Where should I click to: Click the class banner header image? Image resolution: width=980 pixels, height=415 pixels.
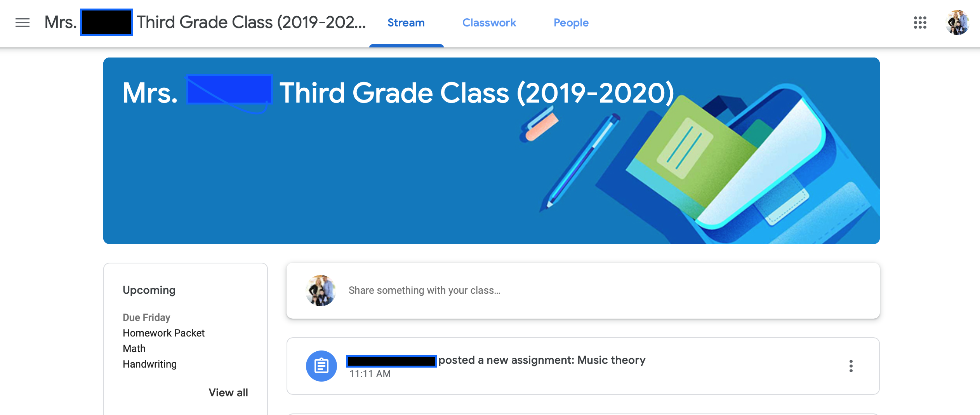click(491, 151)
